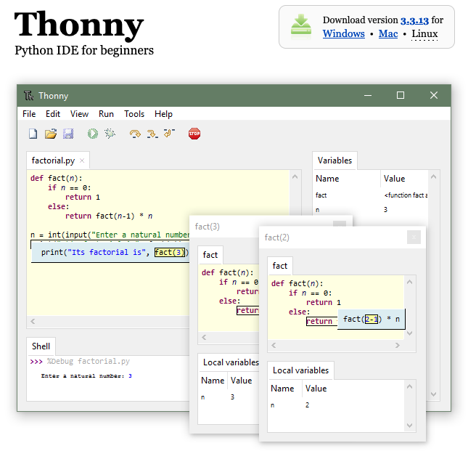Stop execution with the red STOP icon

pyautogui.click(x=194, y=134)
